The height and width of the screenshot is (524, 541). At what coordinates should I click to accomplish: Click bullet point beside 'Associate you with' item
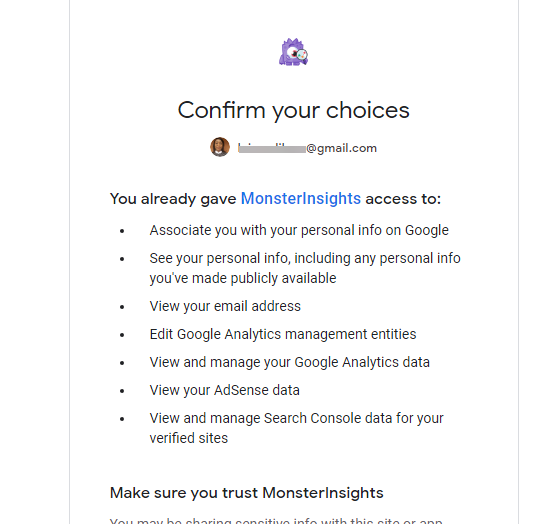(122, 231)
